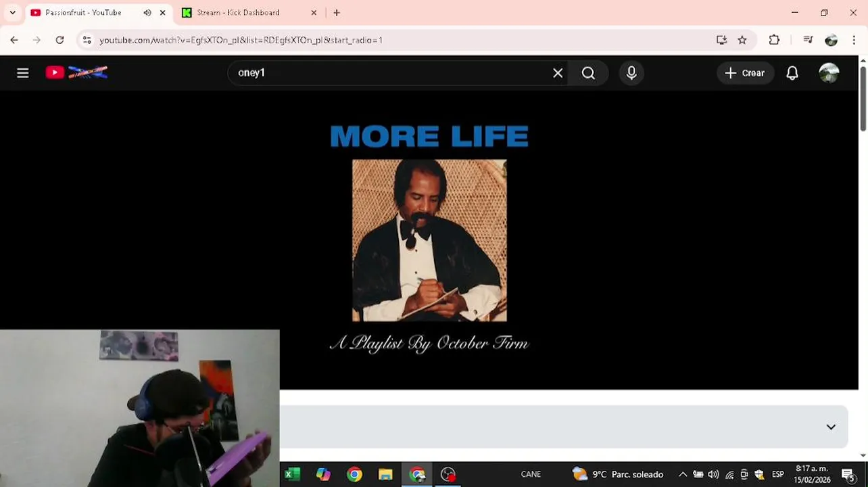This screenshot has height=487, width=868.
Task: Go back in browser history
Action: [x=14, y=40]
